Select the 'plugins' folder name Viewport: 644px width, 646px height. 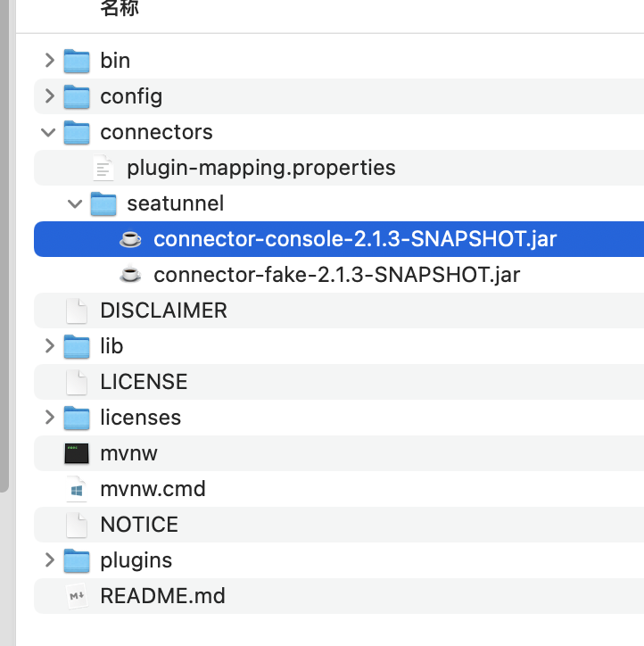[x=136, y=560]
